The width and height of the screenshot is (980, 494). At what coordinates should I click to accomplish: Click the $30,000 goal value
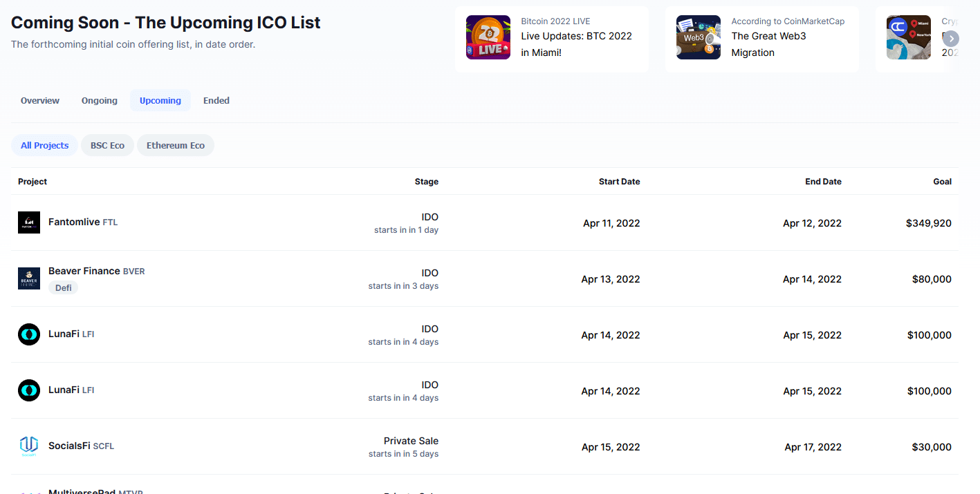point(932,447)
